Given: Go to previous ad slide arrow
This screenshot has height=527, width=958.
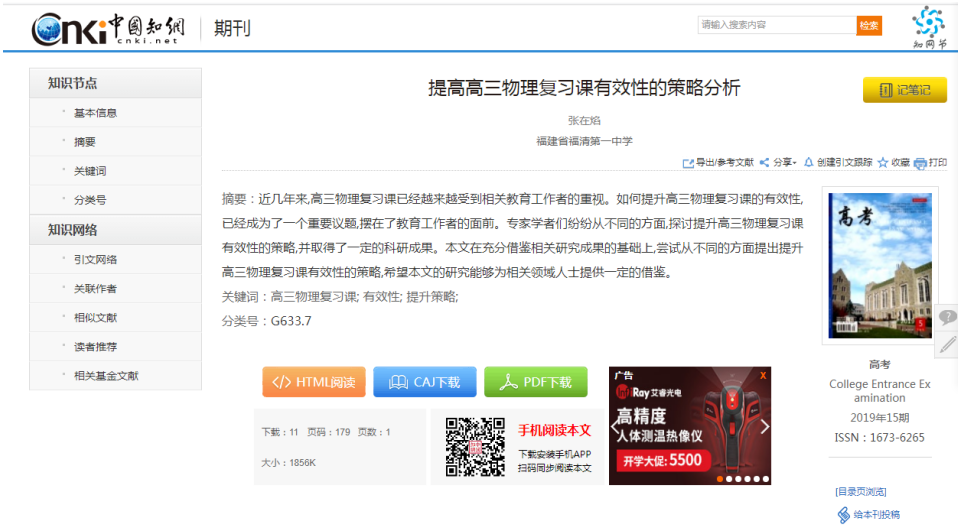Looking at the screenshot, I should click(x=615, y=426).
